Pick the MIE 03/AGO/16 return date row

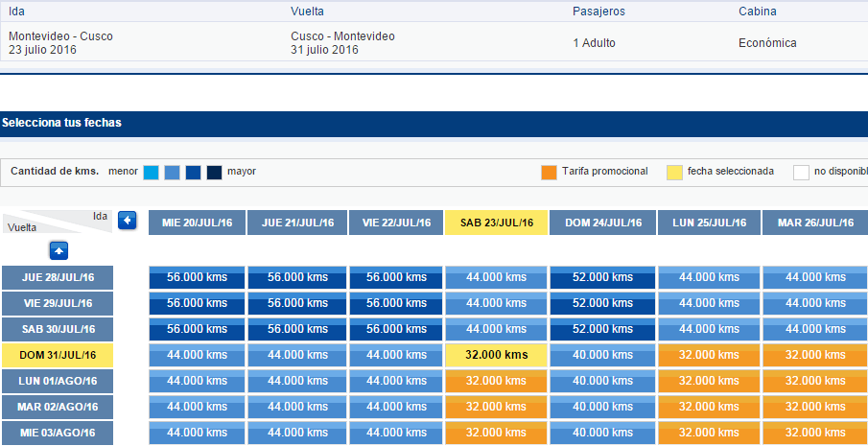pos(58,433)
